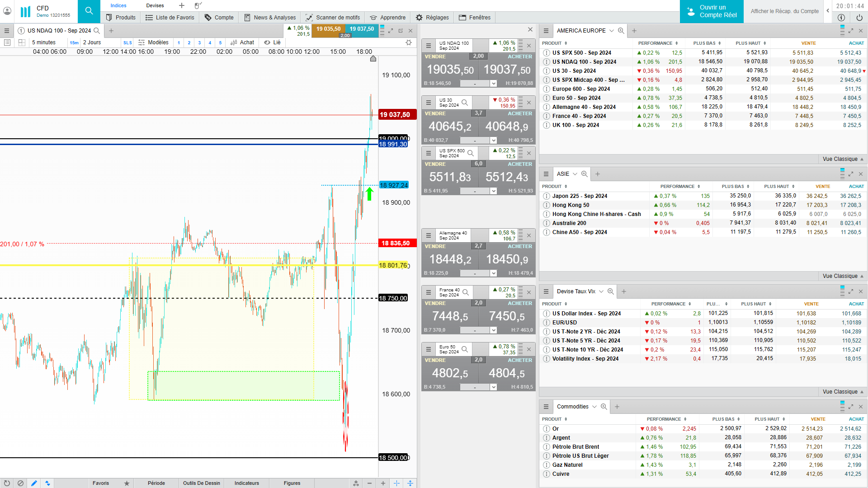Click the blue search magnifier button
The width and height of the screenshot is (868, 488).
[x=89, y=11]
